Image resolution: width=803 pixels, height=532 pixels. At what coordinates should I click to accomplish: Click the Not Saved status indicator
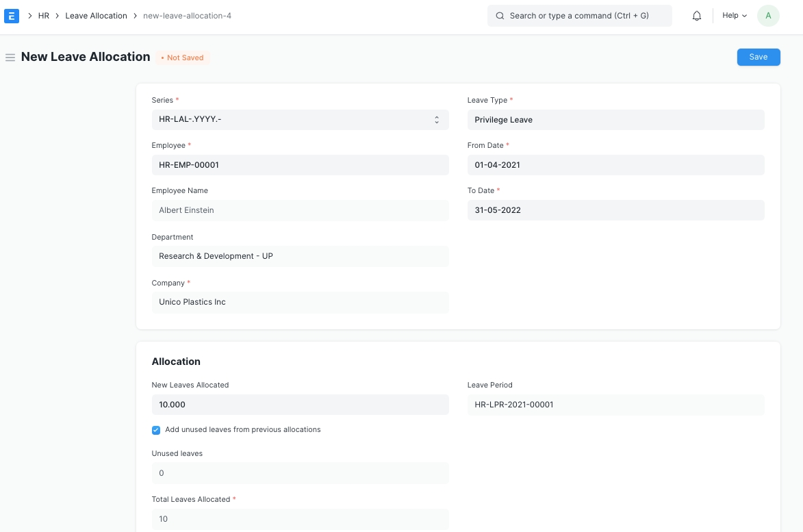tap(182, 58)
